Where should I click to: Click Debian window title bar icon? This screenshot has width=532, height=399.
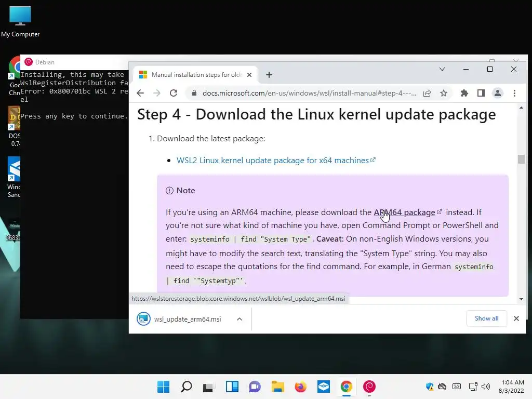pyautogui.click(x=29, y=62)
